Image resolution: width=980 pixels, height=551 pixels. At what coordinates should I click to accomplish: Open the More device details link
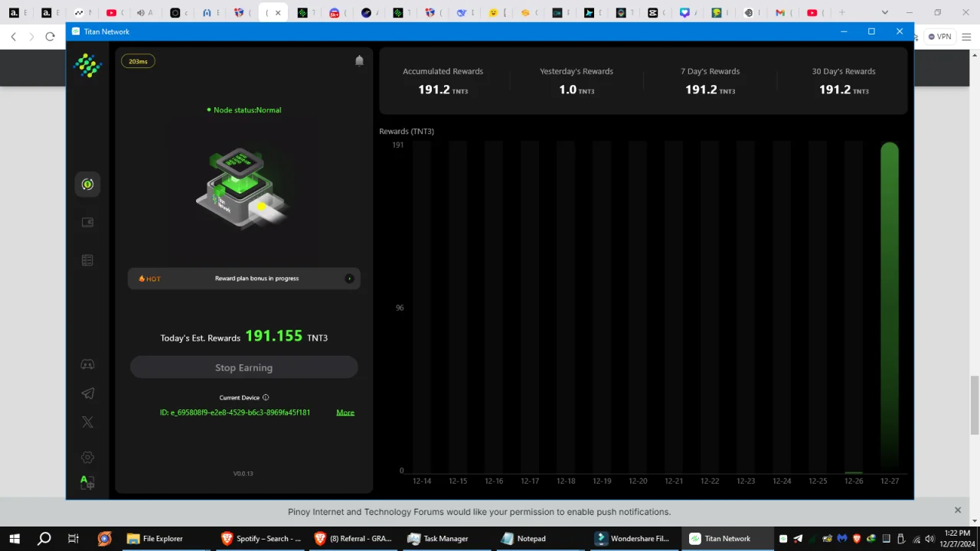[345, 412]
